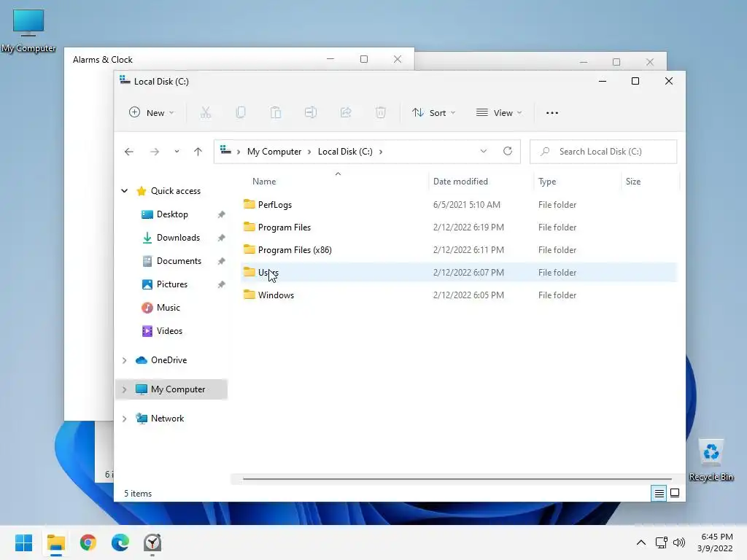Viewport: 747px width, 560px height.
Task: Open recent locations dropdown arrow
Action: pyautogui.click(x=177, y=152)
